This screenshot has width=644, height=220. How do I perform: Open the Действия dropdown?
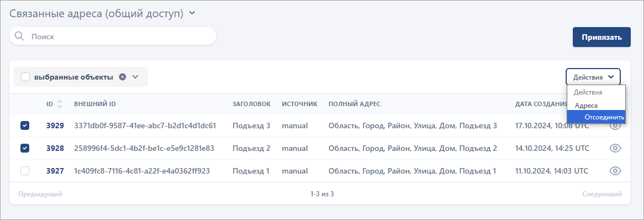tap(593, 77)
